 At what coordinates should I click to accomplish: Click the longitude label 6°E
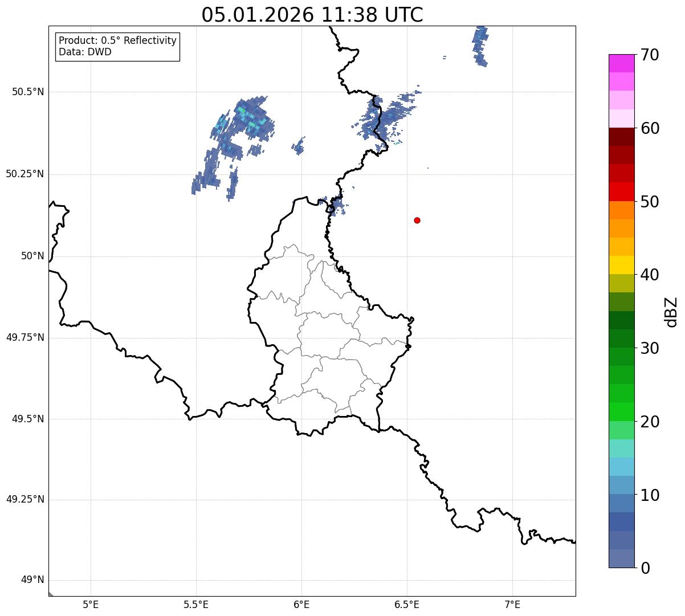301,604
